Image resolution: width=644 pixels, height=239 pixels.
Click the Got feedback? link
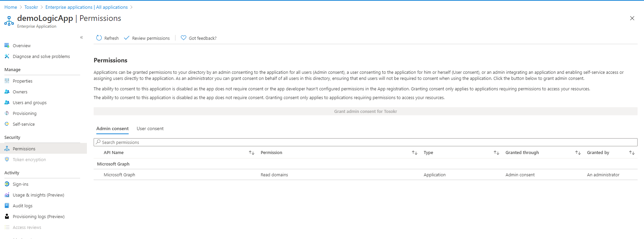tap(203, 38)
